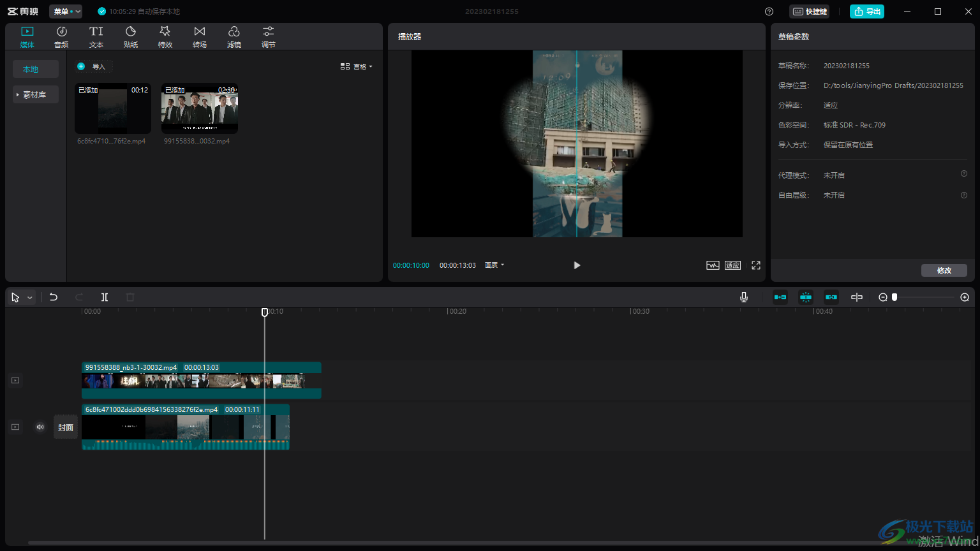Enter fullscreen preview mode
This screenshot has width=980, height=551.
click(756, 265)
